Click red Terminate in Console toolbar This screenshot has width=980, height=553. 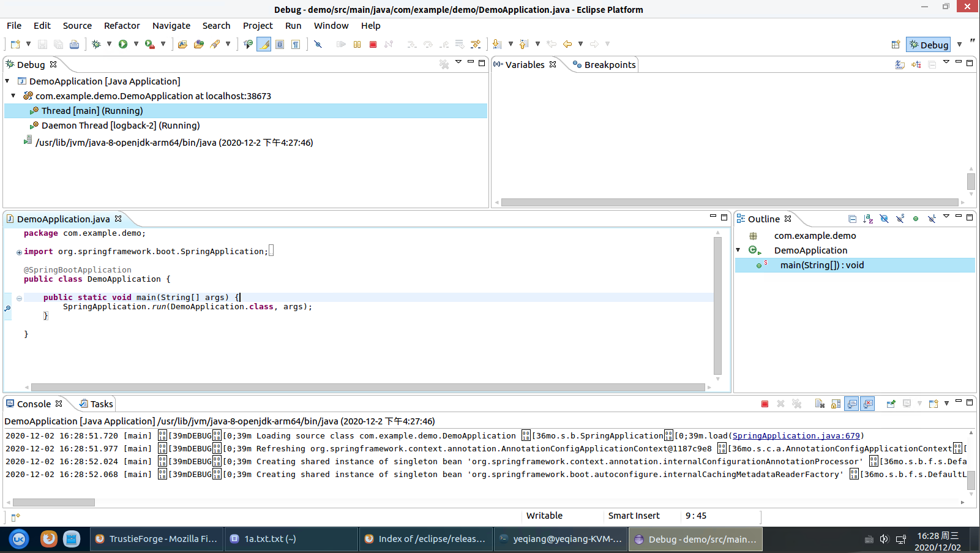click(765, 404)
